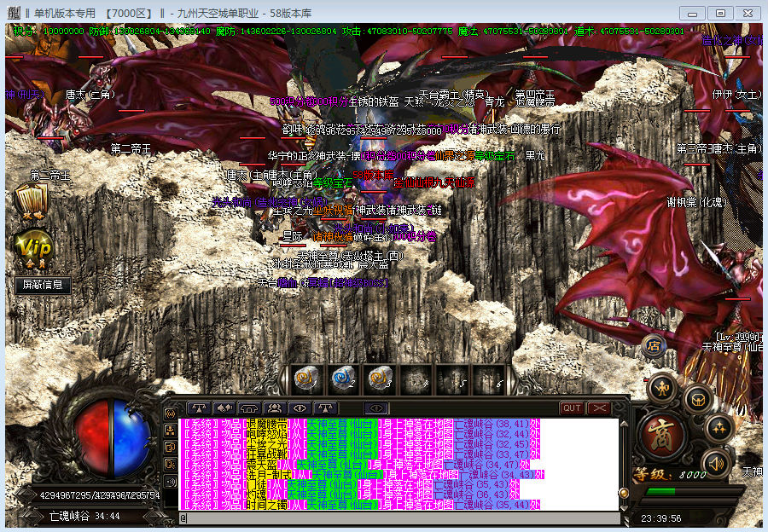The width and height of the screenshot is (768, 532).
Task: Click the horn icon in chat toolbar
Action: [x=224, y=408]
